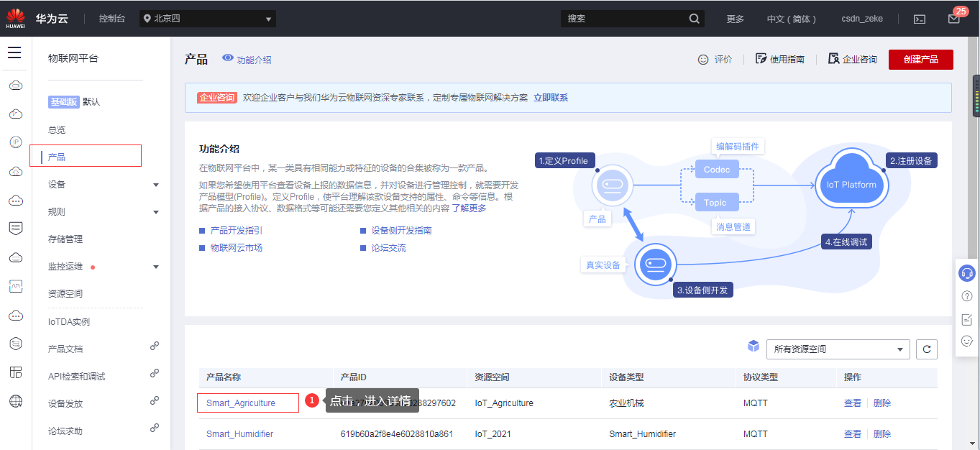Click the smiley 评价 icon
Screen dimensions: 980x450
point(703,60)
